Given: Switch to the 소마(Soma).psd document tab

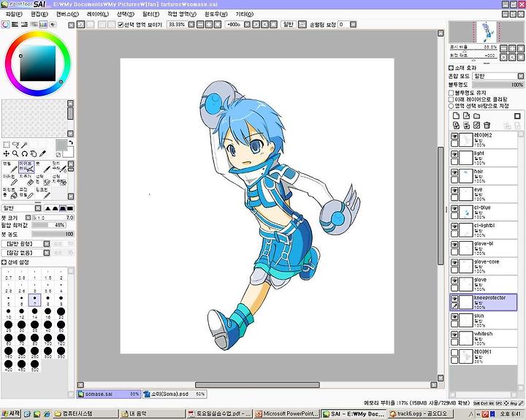Looking at the screenshot, I should [175, 394].
